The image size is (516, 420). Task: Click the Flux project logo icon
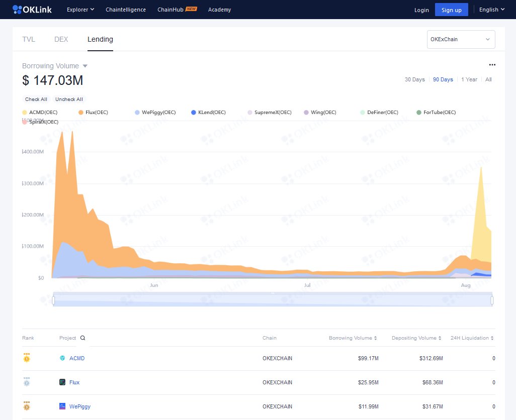62,382
